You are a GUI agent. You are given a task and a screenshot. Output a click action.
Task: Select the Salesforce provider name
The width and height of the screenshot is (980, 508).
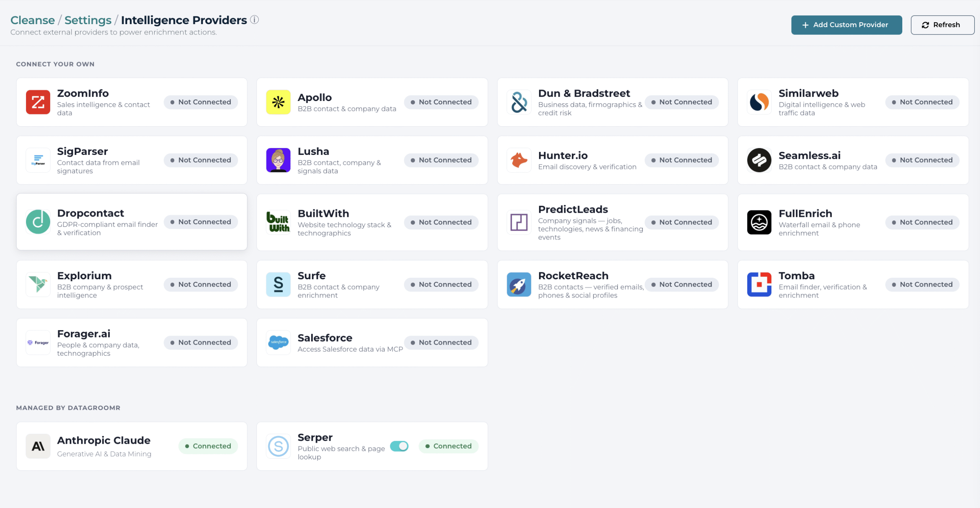tap(325, 338)
